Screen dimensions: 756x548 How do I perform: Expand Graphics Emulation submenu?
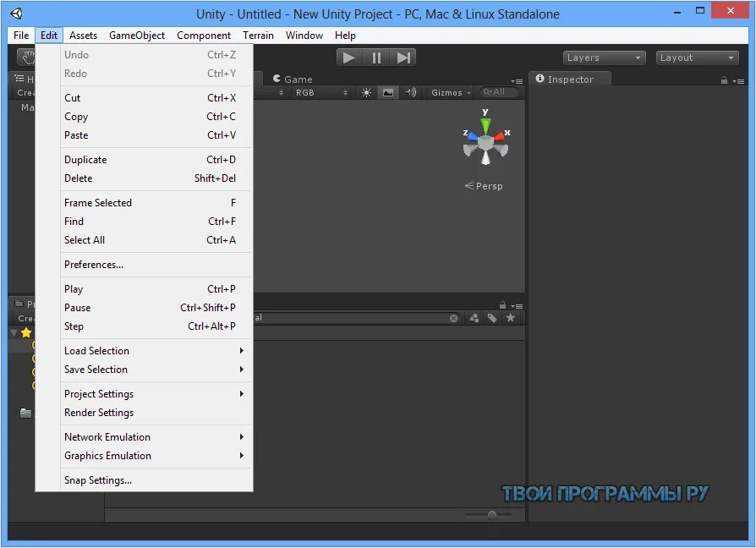(x=156, y=456)
